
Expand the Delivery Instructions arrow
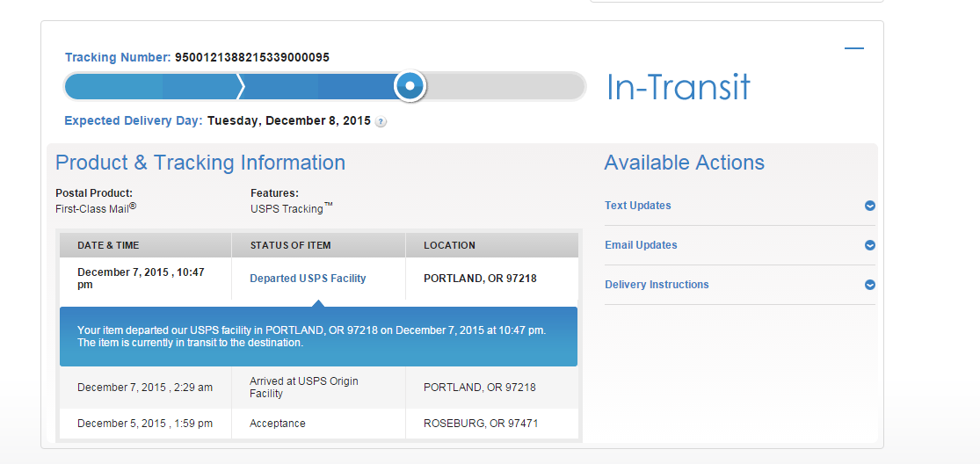(x=869, y=285)
